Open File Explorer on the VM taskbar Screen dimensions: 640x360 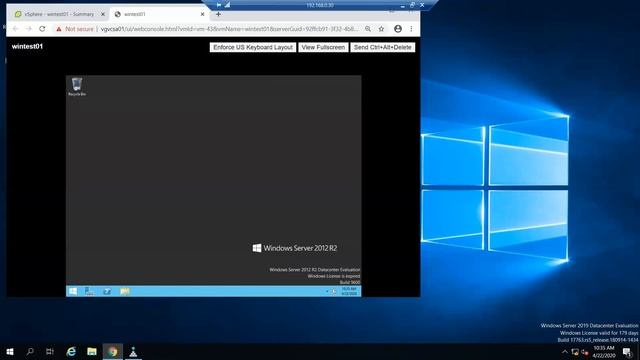(x=124, y=291)
